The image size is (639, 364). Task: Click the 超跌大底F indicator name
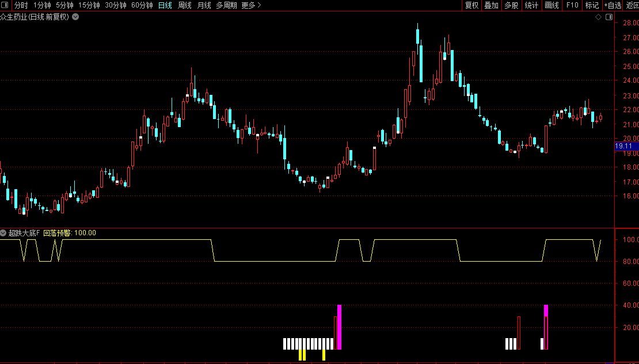click(x=24, y=233)
